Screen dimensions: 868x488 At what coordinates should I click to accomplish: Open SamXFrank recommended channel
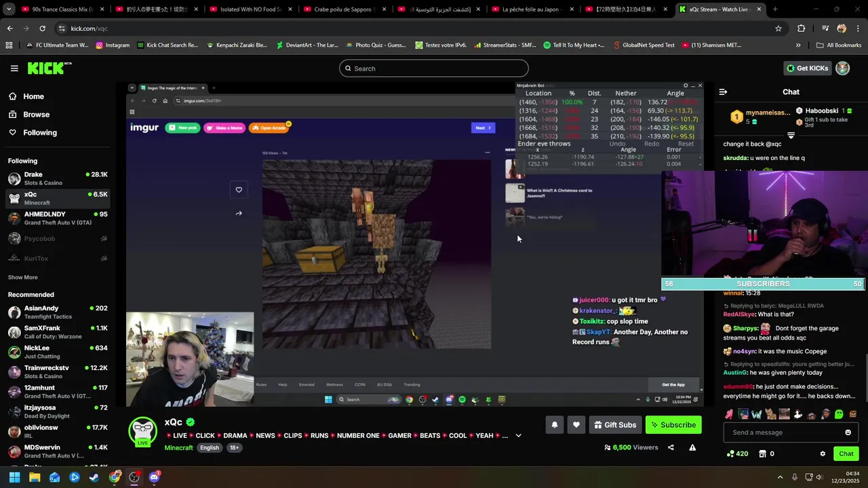pyautogui.click(x=58, y=332)
